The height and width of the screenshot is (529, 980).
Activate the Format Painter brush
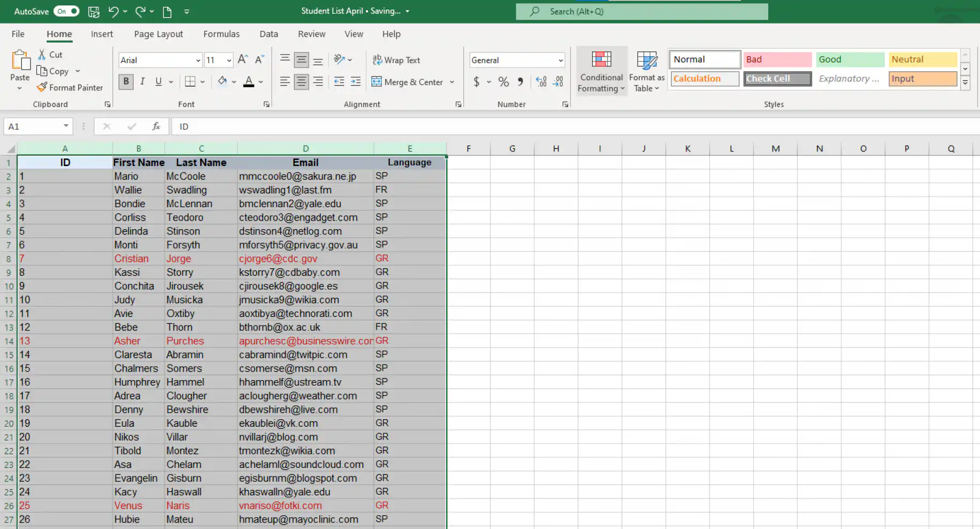tap(70, 87)
